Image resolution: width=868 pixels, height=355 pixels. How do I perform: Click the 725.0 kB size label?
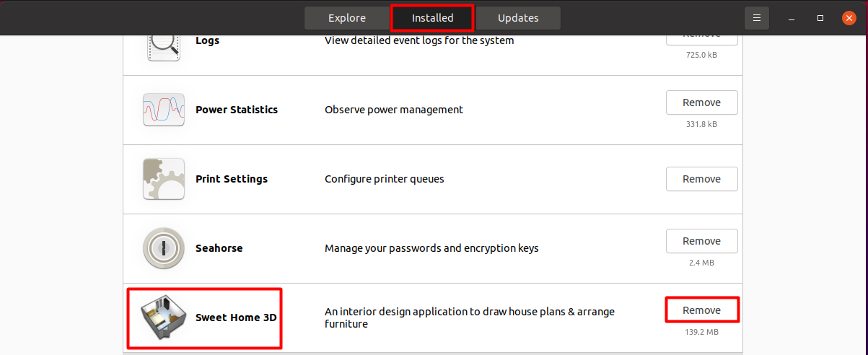click(702, 55)
